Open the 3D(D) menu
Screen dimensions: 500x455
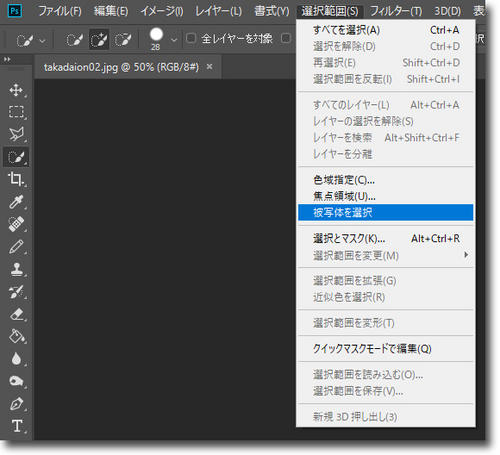447,11
